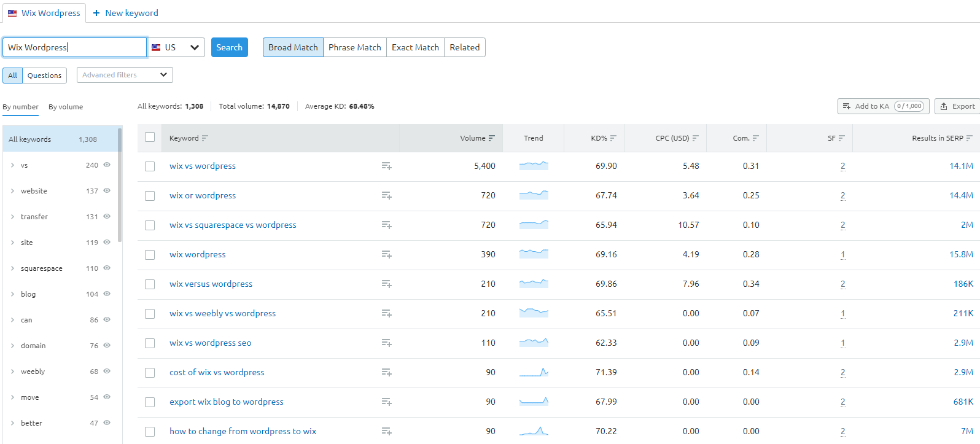Image resolution: width=980 pixels, height=444 pixels.
Task: Expand the 'site' keyword group
Action: [x=12, y=243]
